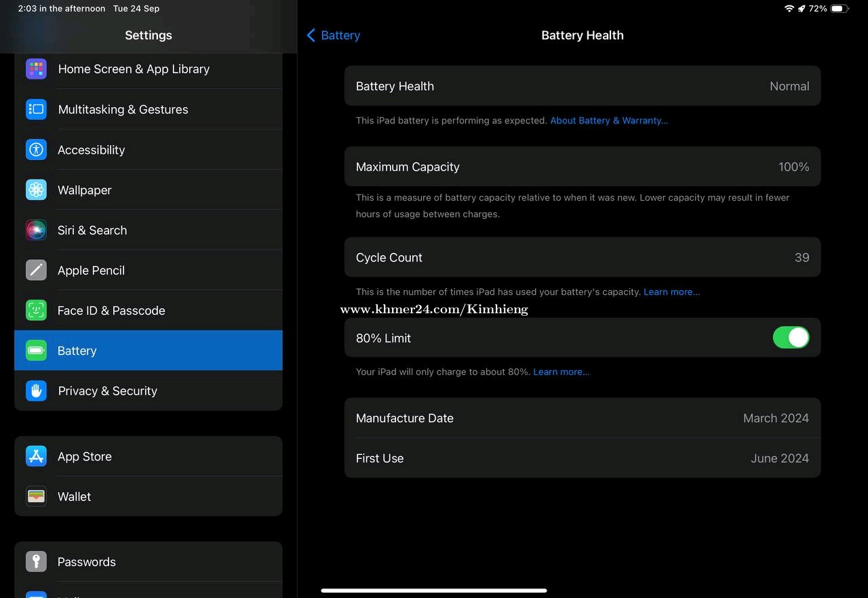Screen dimensions: 868x598
Task: Tap the Apple Pencil icon
Action: tap(36, 270)
